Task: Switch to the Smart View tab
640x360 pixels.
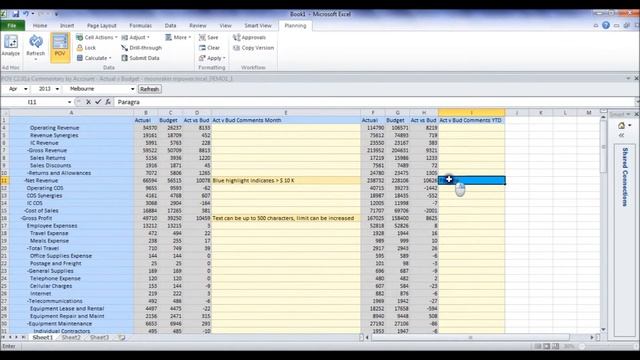Action: [258, 26]
